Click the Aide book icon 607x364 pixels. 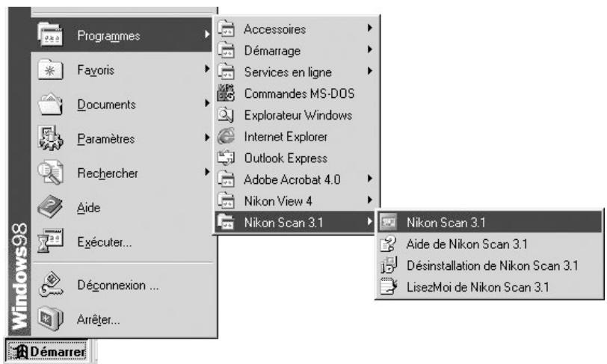(x=50, y=207)
